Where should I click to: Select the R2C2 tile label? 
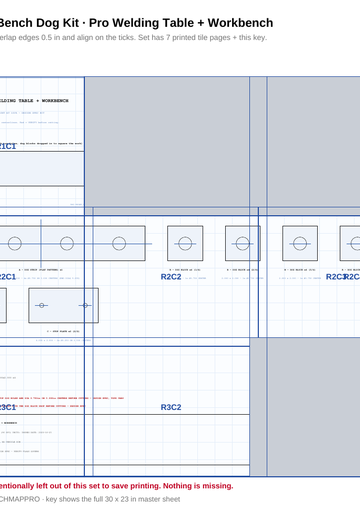click(171, 277)
